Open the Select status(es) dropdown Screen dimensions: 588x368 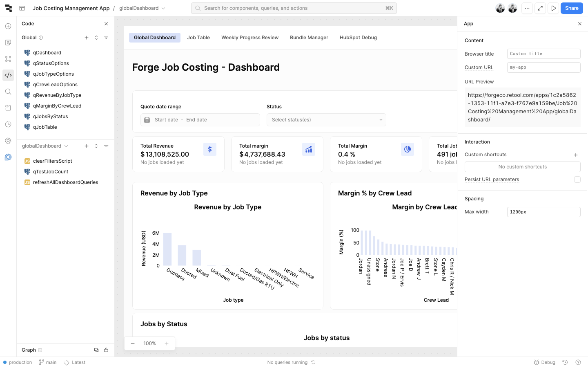click(x=326, y=120)
